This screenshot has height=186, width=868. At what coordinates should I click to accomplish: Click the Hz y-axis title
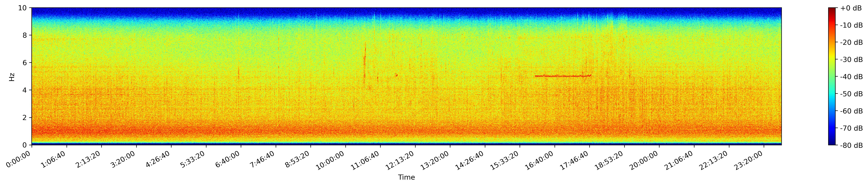12,77
